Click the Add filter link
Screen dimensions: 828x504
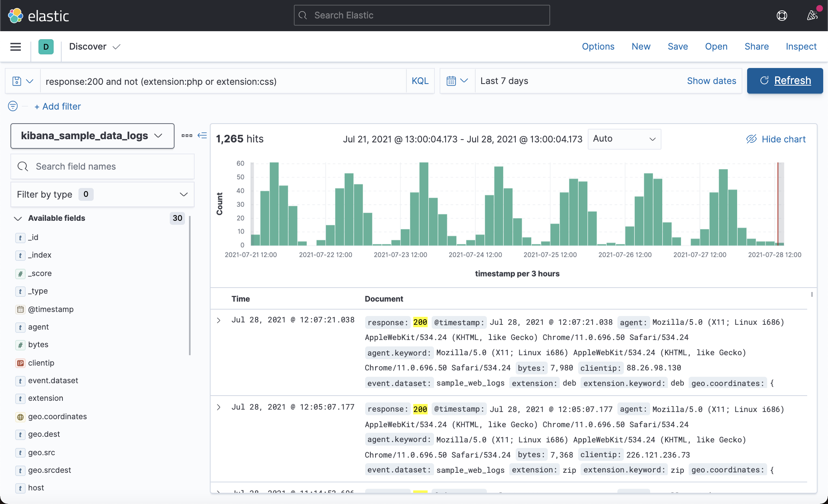tap(58, 106)
